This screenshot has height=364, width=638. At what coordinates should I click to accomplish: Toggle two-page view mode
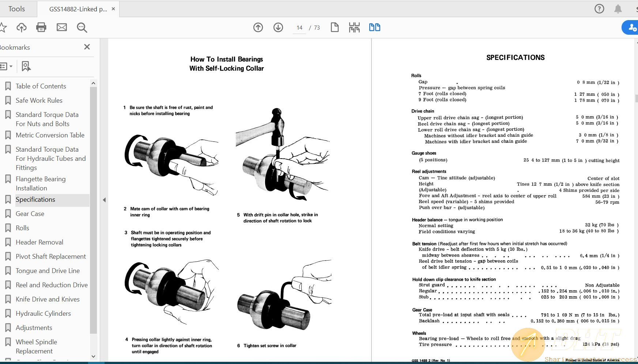pyautogui.click(x=374, y=27)
